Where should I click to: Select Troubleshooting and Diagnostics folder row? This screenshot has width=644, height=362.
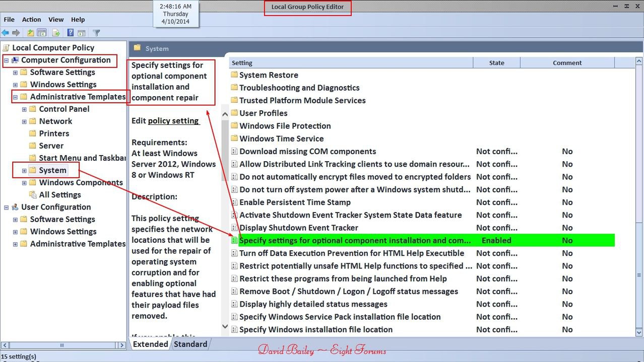299,88
